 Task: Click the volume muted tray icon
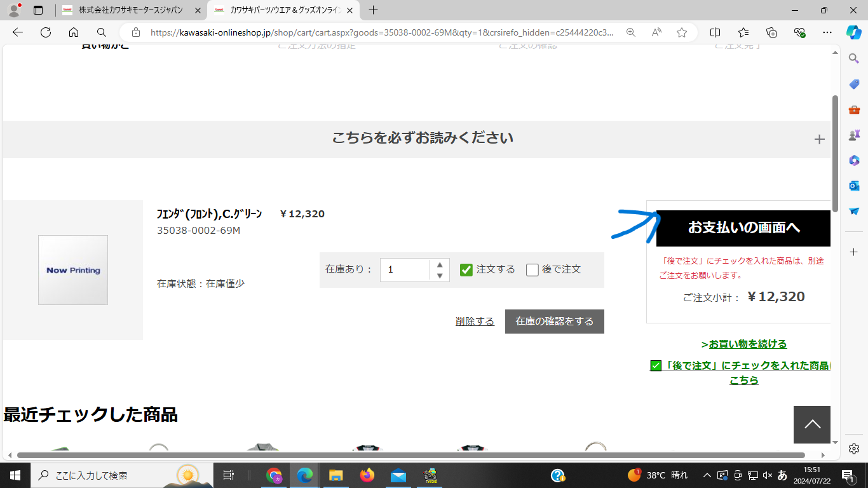(767, 475)
